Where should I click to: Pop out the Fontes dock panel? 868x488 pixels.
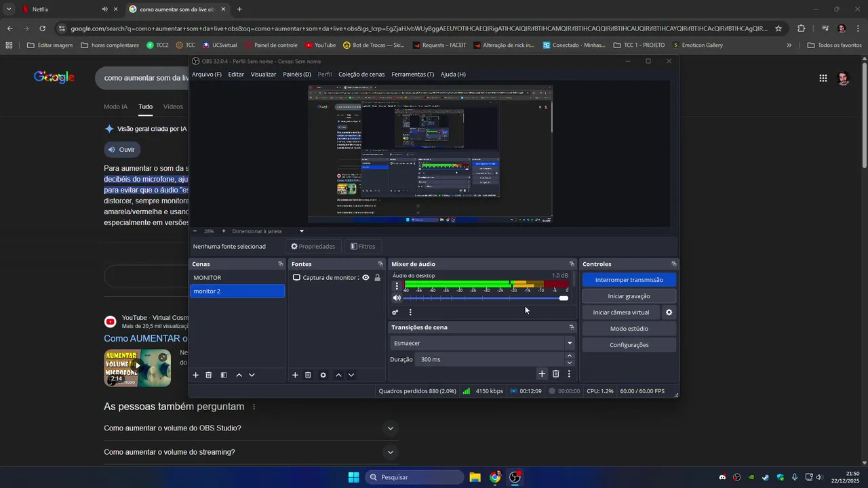(380, 264)
